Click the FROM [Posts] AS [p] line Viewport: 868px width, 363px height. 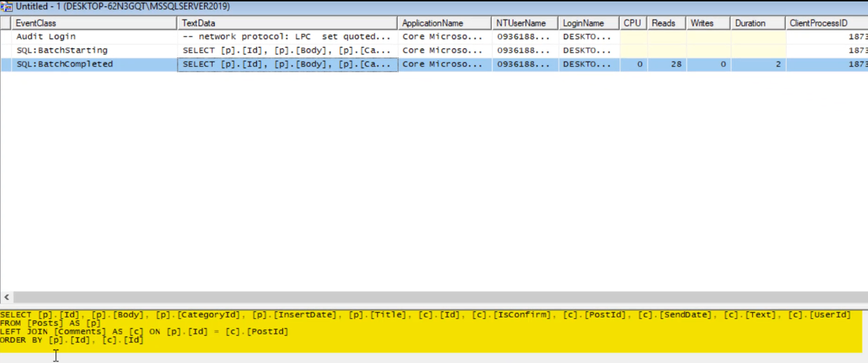tap(51, 323)
